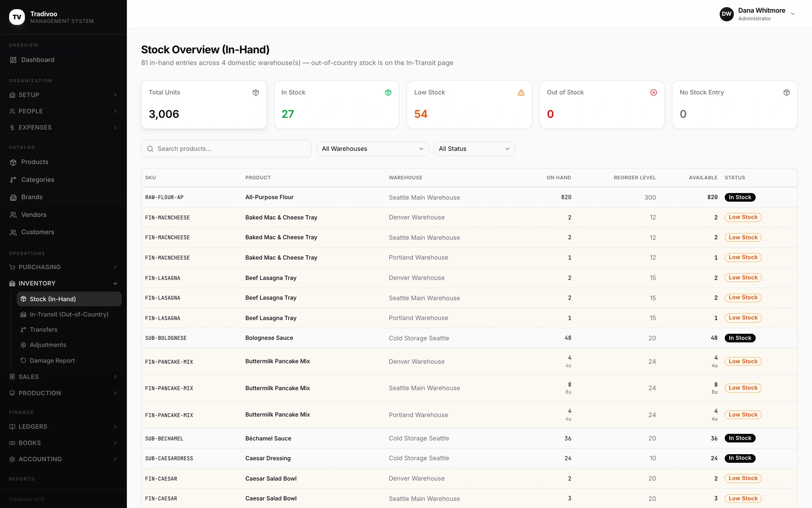
Task: Open the All Status filter dropdown
Action: point(475,149)
